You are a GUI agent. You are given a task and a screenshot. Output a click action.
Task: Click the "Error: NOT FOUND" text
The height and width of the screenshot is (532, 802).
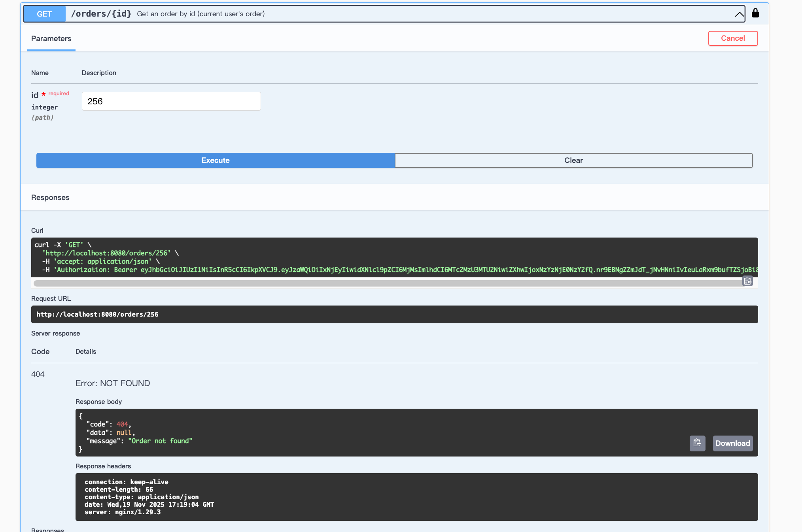113,383
